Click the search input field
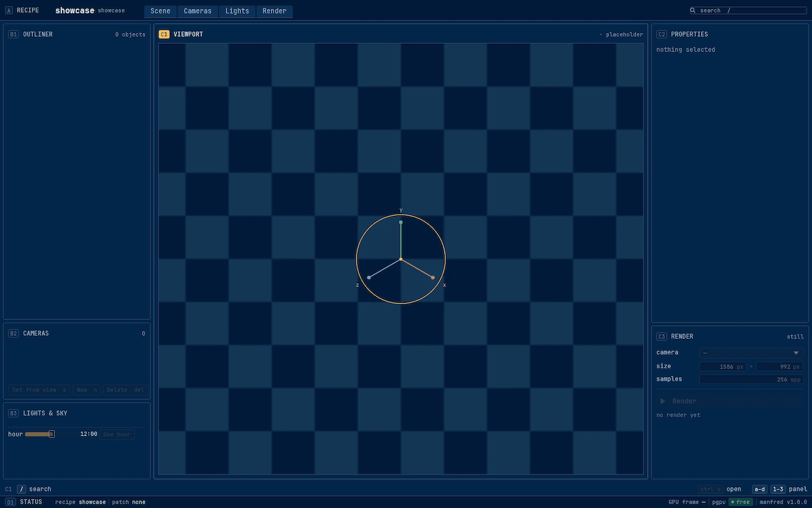This screenshot has height=508, width=812. [x=748, y=11]
